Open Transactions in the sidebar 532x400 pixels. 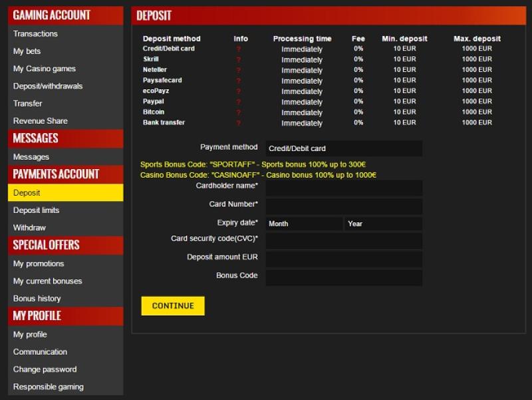click(35, 34)
